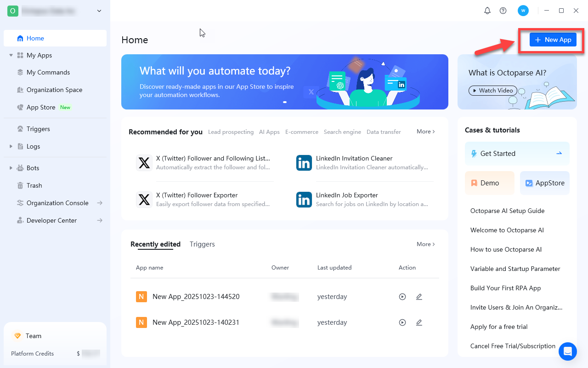Select the AI Apps category tab
This screenshot has height=368, width=588.
[x=269, y=132]
